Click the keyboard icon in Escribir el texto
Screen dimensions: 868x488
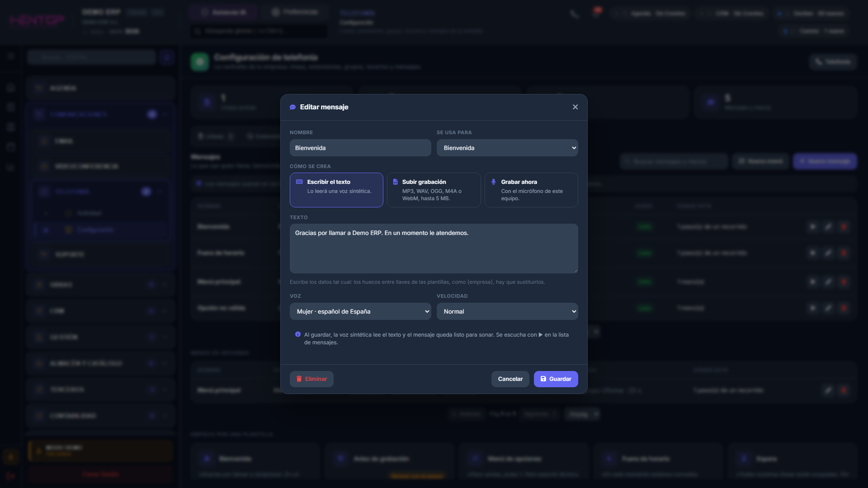click(299, 182)
